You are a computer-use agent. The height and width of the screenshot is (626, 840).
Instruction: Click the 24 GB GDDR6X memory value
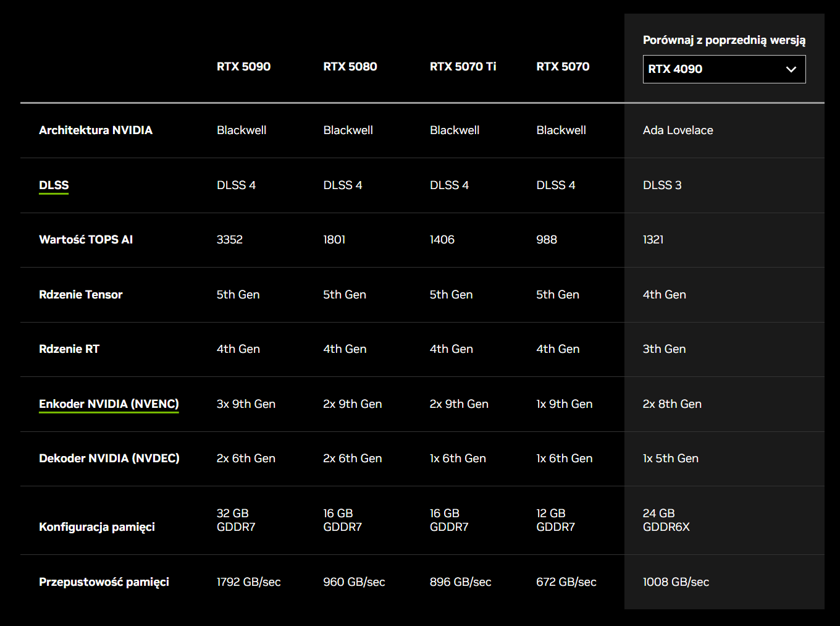666,520
